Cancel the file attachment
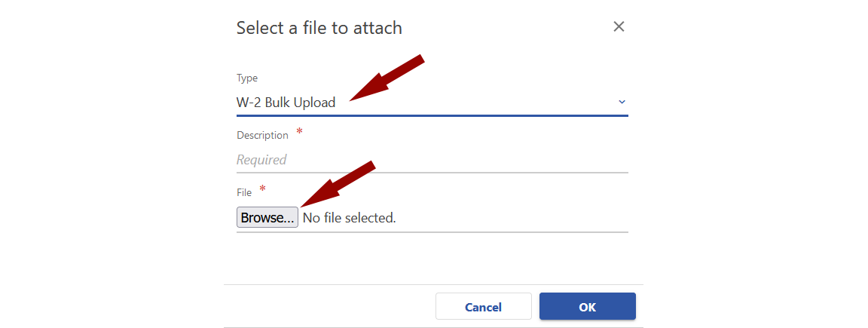This screenshot has height=328, width=868. [483, 307]
